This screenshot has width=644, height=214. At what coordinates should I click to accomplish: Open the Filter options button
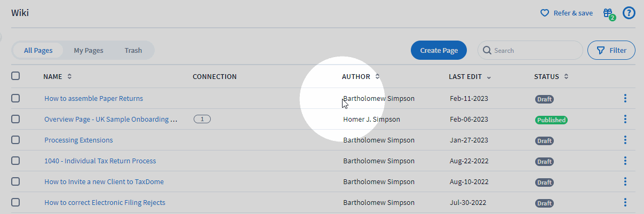[x=611, y=51]
